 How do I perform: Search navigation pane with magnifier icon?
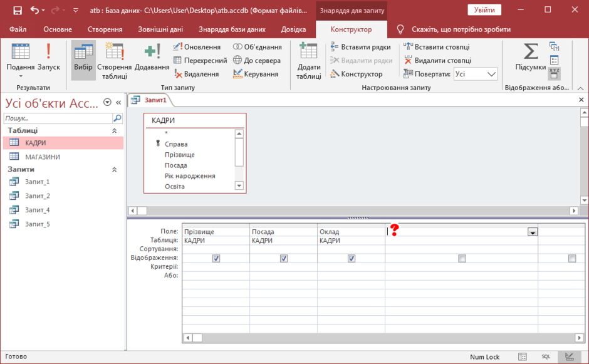117,118
